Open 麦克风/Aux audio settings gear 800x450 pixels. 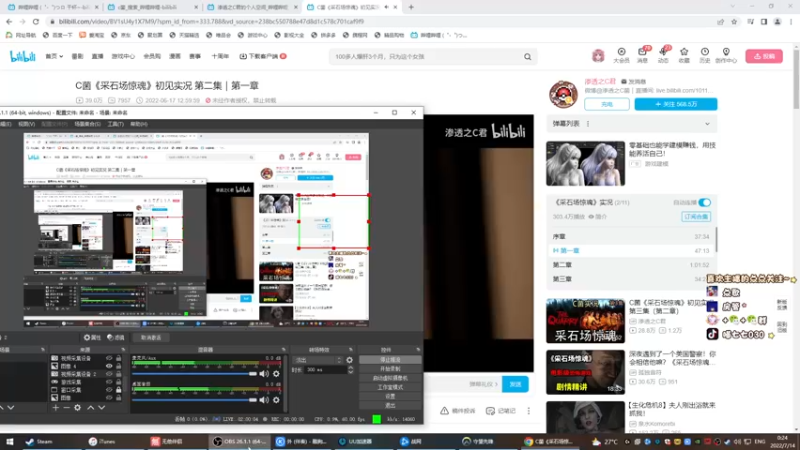point(276,374)
